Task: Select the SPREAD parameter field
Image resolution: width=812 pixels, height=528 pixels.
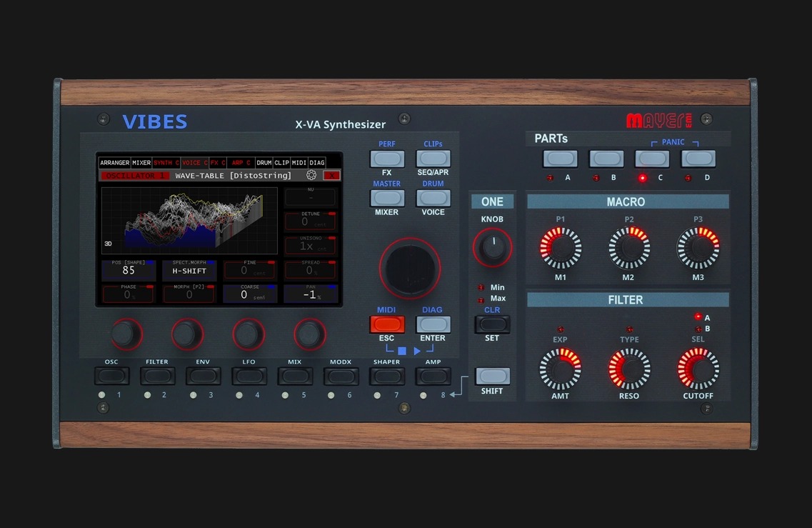Action: tap(311, 269)
